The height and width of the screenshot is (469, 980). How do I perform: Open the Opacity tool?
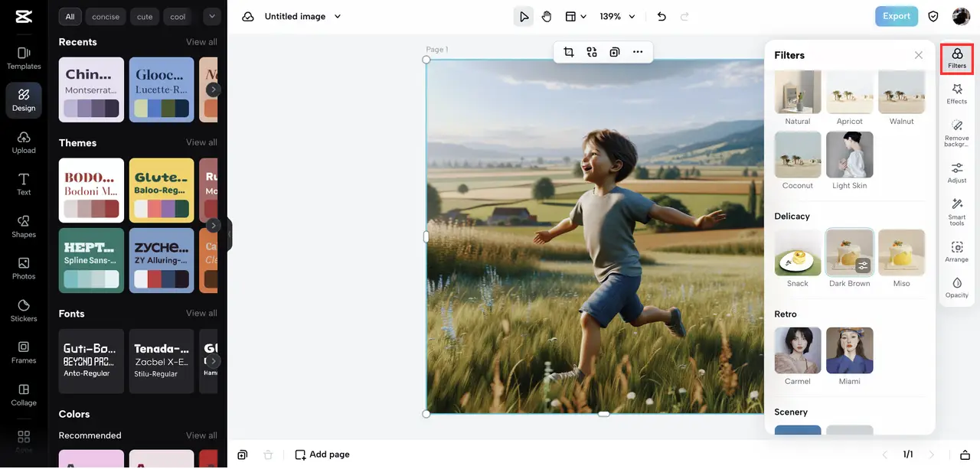click(957, 288)
